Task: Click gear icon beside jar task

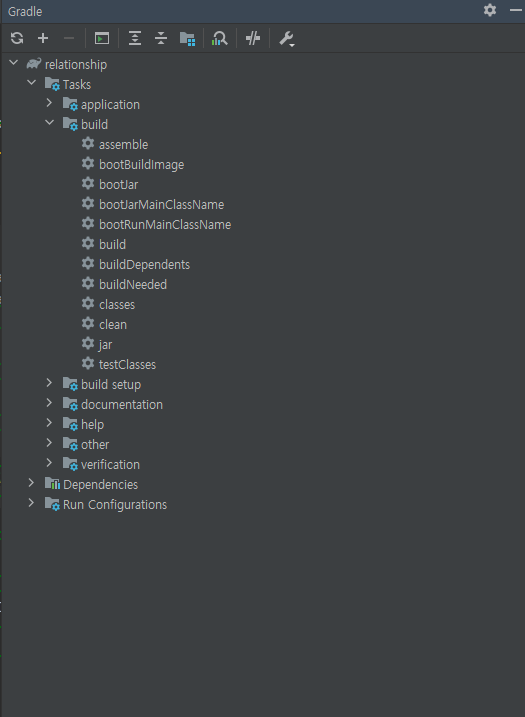Action: click(88, 344)
